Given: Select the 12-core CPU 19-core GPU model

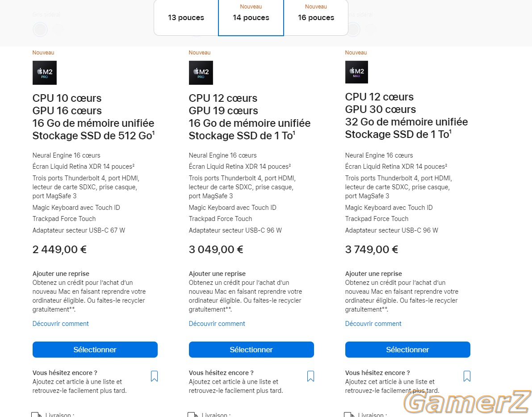Looking at the screenshot, I should click(x=251, y=350).
